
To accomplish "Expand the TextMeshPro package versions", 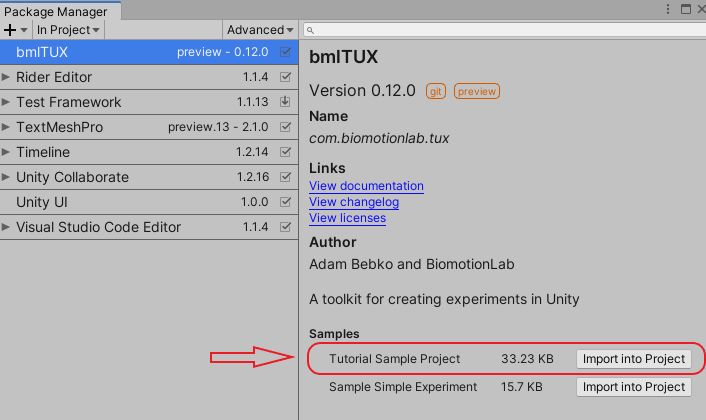I will [x=5, y=127].
